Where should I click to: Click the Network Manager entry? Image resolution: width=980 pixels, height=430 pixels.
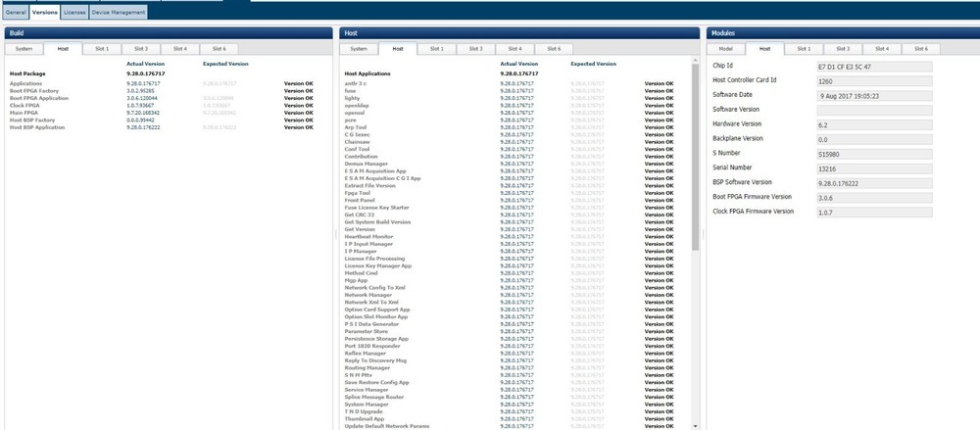tap(368, 295)
